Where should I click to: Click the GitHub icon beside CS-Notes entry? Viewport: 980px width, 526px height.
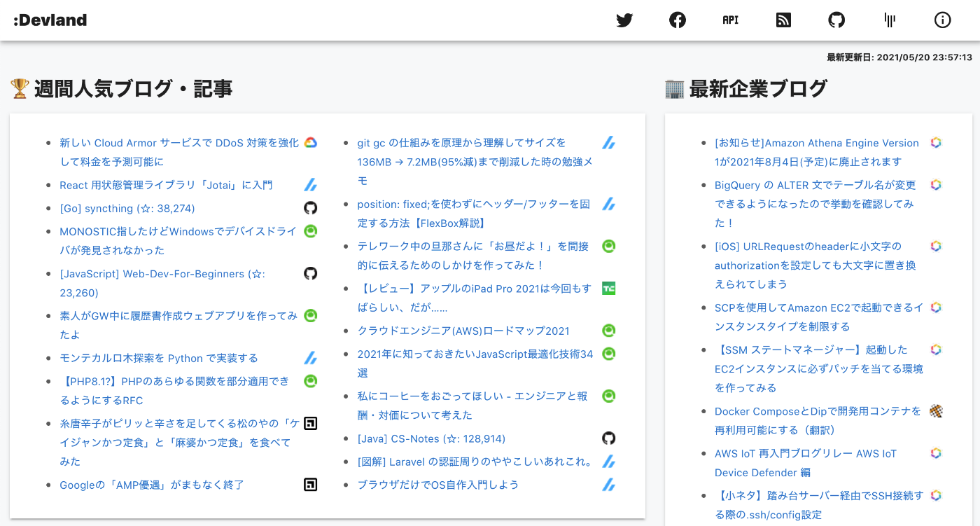(x=609, y=438)
